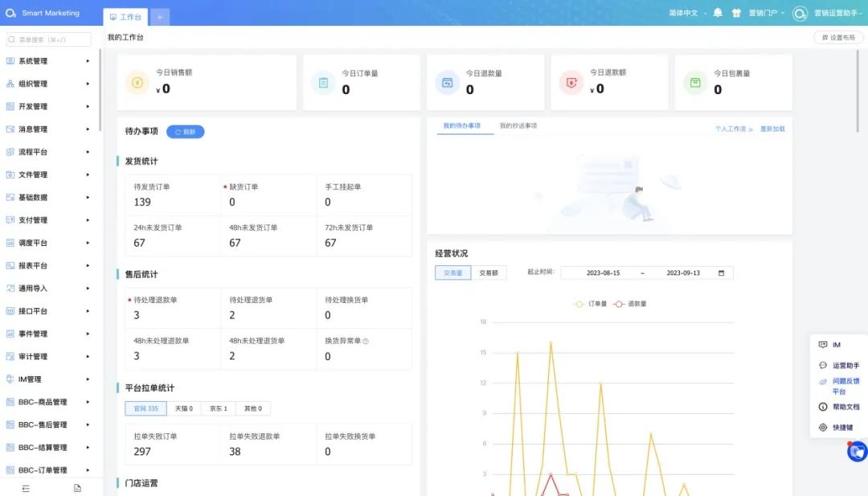Expand the 系统管理 menu
868x496 pixels.
point(48,61)
